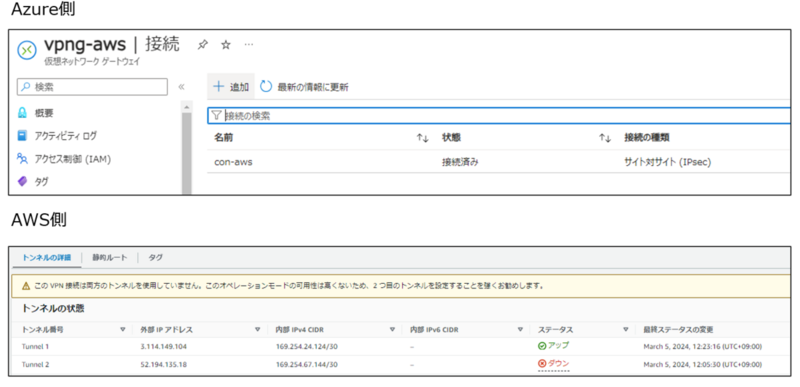Screen dimensions: 800x387
Task: Click the CIDR 169.254.67.144/30
Action: coord(307,365)
